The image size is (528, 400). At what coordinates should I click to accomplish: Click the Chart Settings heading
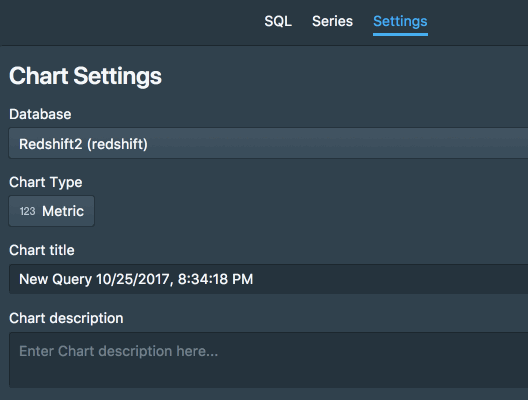click(85, 76)
